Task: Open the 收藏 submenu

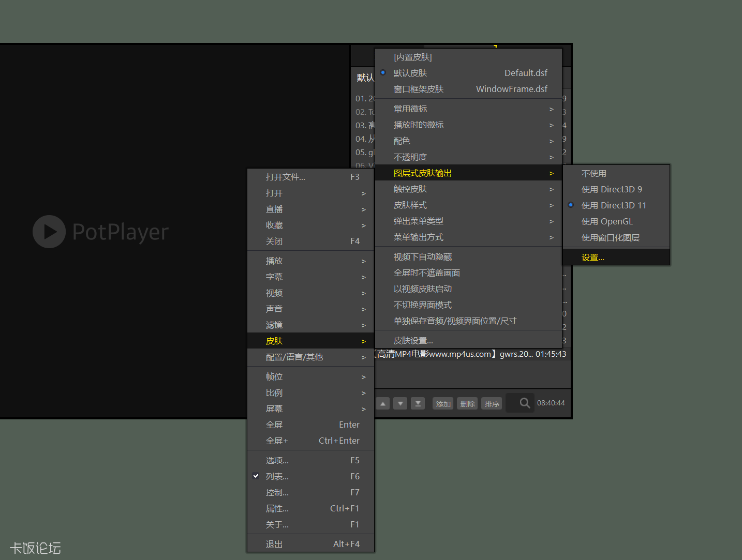Action: click(310, 225)
